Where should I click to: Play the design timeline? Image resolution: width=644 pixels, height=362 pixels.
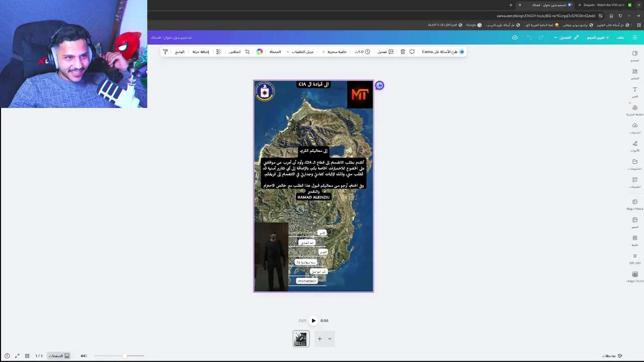313,321
